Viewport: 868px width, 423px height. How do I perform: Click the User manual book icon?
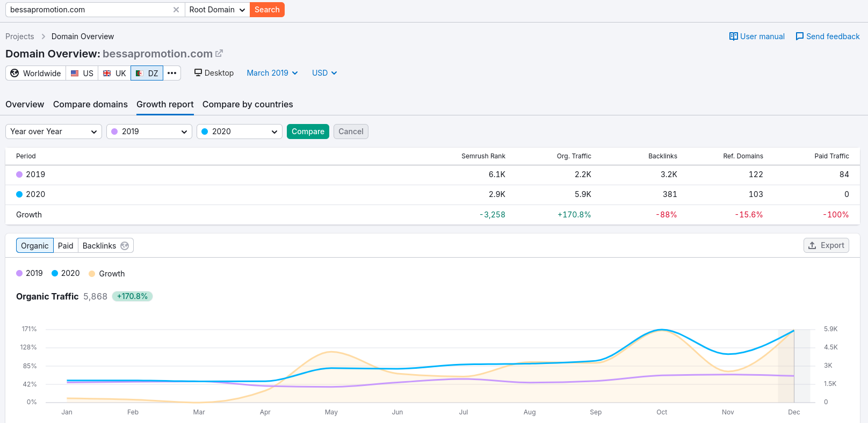(734, 37)
